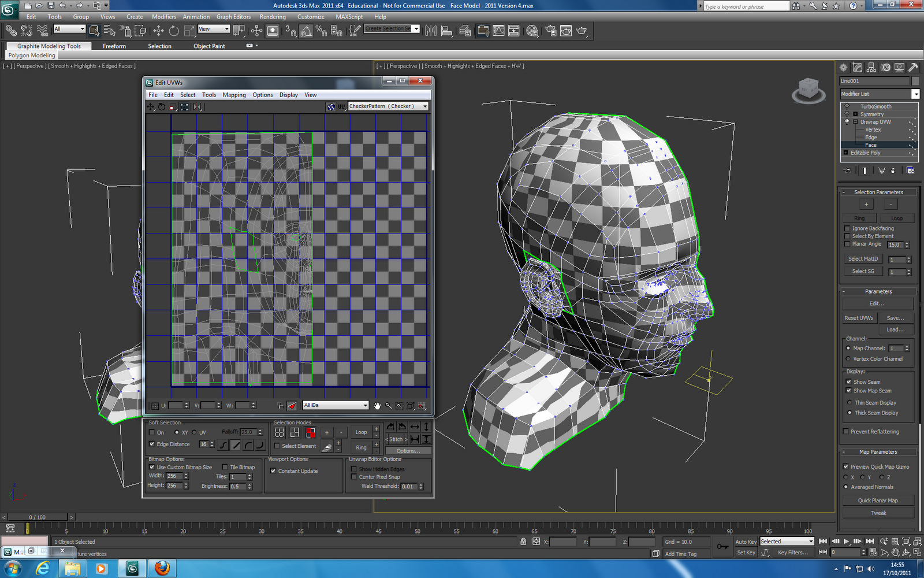Activate the Freeform Mode in Edit UVWs
Screen dimensions: 924x578
pos(185,106)
